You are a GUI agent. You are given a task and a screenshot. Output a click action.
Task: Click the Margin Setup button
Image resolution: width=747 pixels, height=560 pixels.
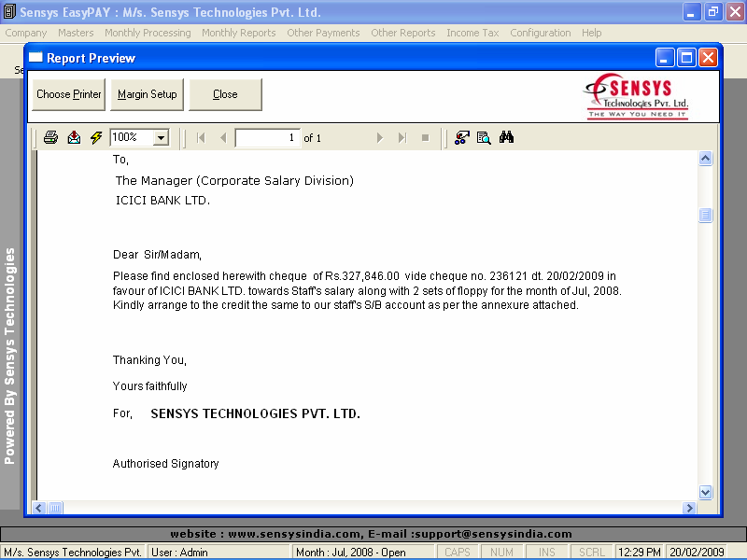[147, 94]
